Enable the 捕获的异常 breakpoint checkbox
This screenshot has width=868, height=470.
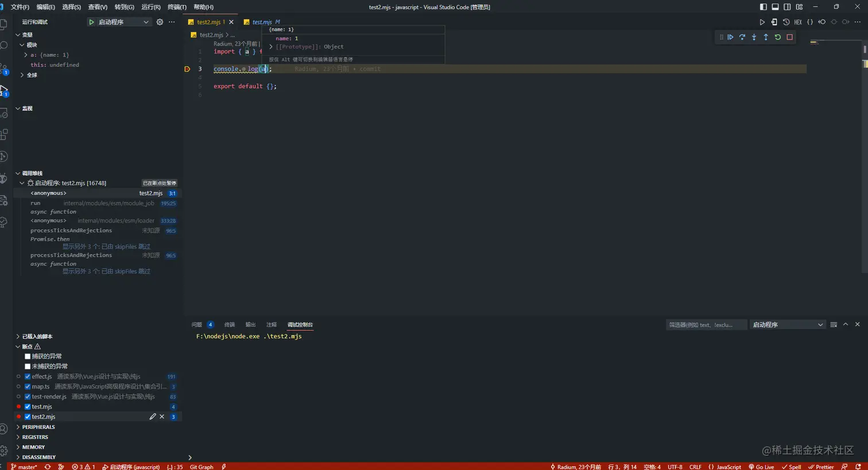tap(28, 356)
